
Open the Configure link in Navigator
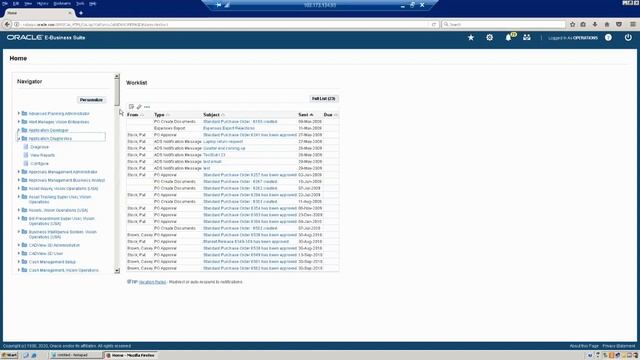[x=40, y=163]
